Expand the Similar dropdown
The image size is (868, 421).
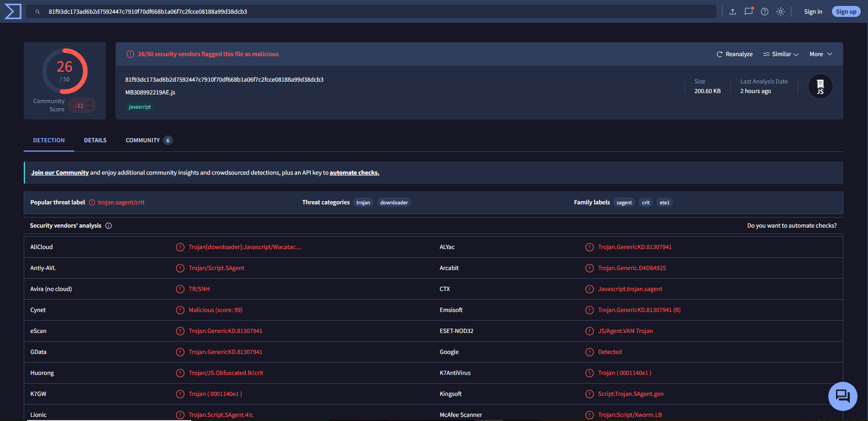point(781,54)
